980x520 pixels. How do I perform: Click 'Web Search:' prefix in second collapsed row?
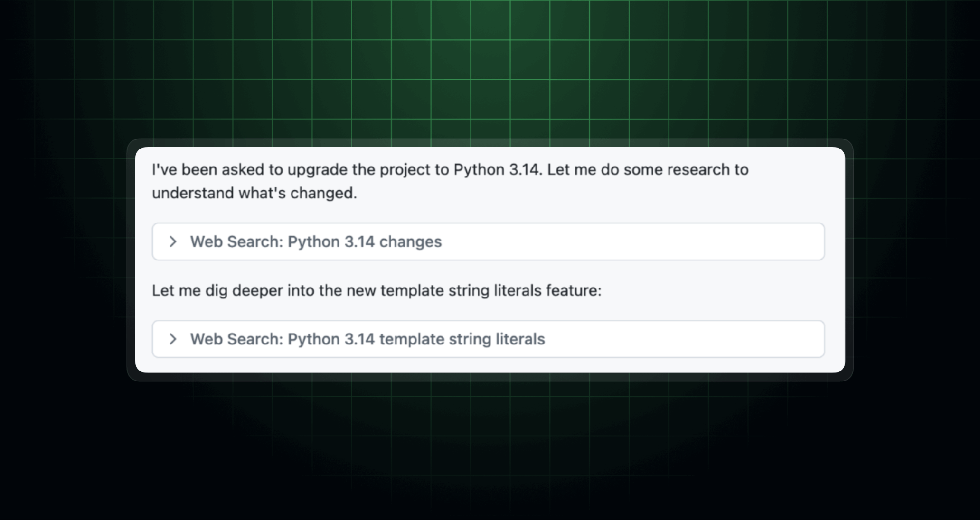pyautogui.click(x=236, y=339)
